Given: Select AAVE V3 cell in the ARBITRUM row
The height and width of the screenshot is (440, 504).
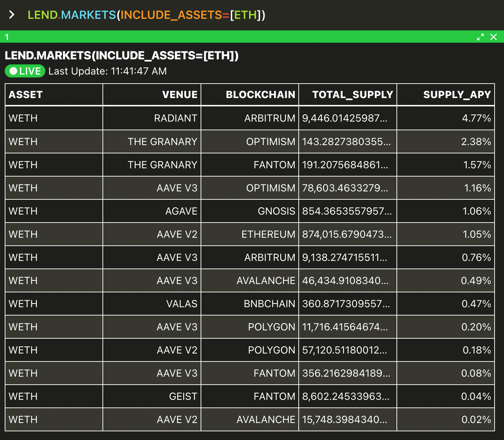Looking at the screenshot, I should point(152,257).
